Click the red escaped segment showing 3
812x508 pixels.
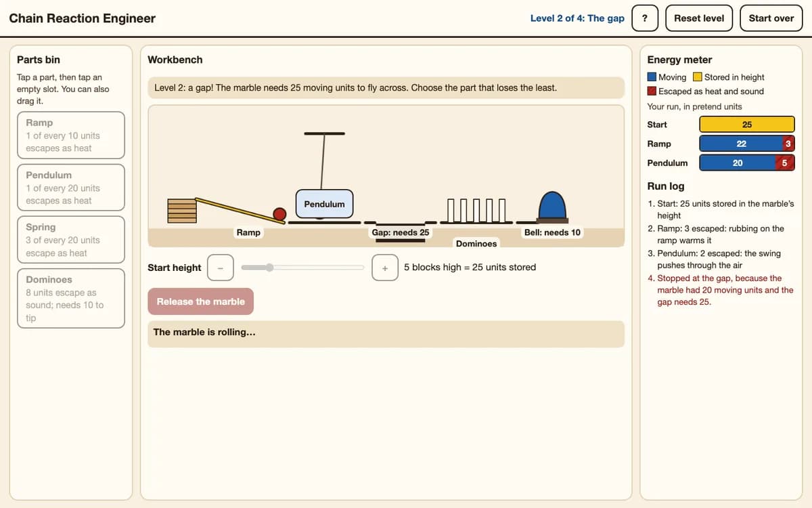(788, 144)
